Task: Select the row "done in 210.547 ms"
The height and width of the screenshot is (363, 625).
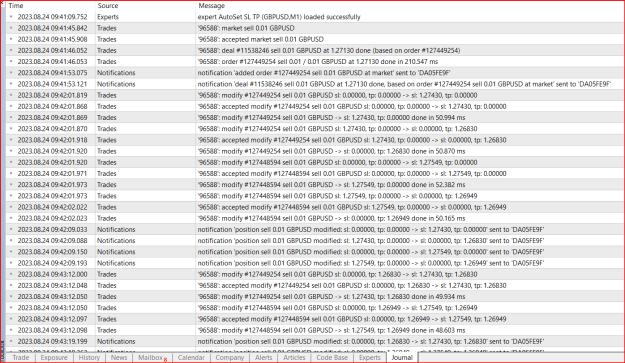Action: tap(315, 61)
